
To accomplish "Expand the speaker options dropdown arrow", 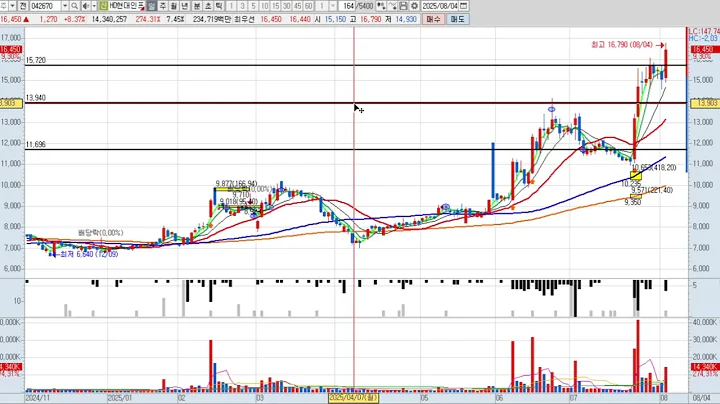I will (94, 6).
